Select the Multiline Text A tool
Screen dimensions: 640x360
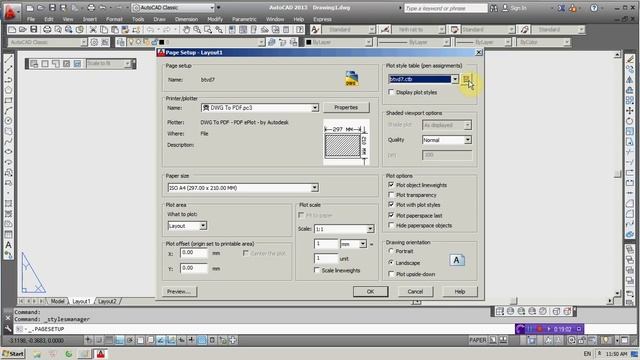click(8, 245)
